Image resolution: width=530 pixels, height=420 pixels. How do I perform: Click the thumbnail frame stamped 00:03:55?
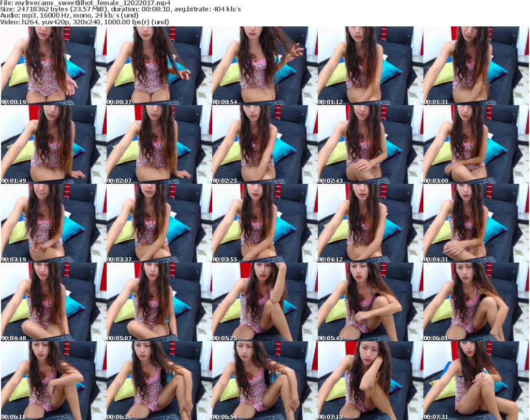pos(264,224)
